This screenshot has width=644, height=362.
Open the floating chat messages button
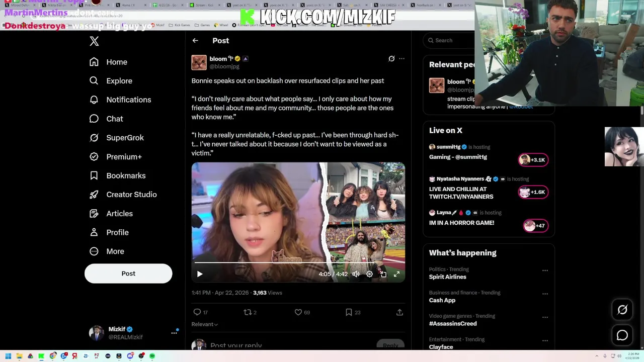coord(622,335)
